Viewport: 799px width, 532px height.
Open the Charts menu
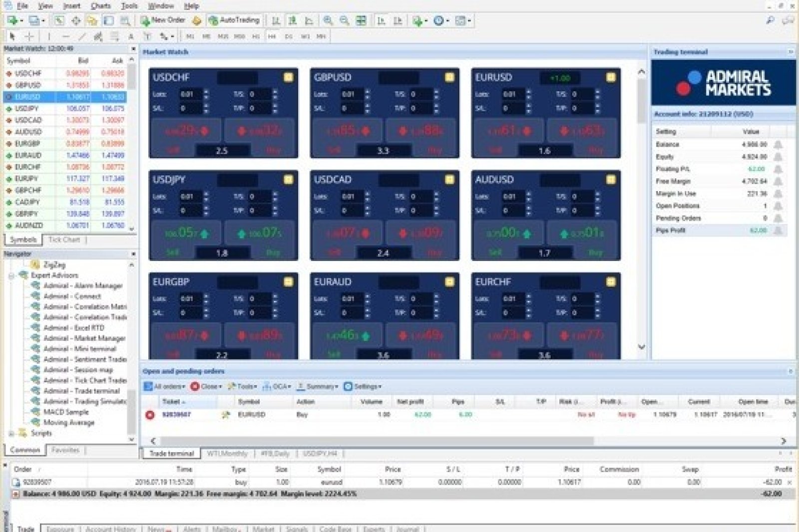(100, 6)
